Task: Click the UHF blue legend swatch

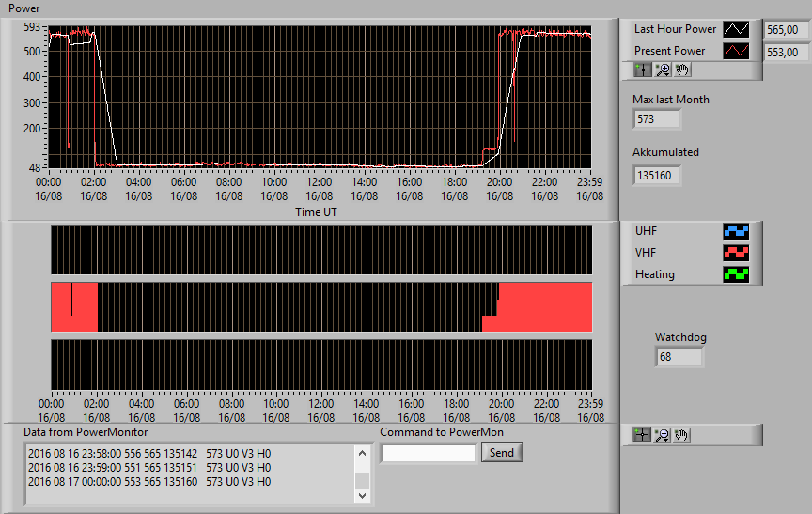Action: click(736, 231)
